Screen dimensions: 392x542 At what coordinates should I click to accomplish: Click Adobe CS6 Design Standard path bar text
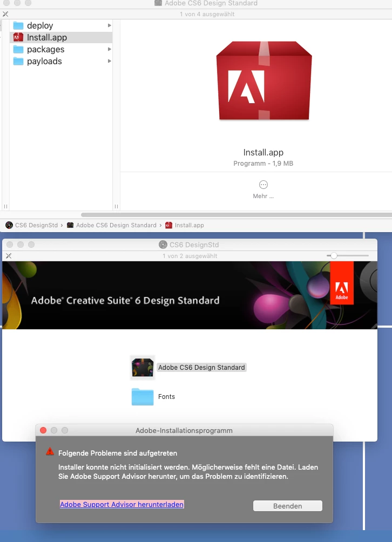click(116, 225)
